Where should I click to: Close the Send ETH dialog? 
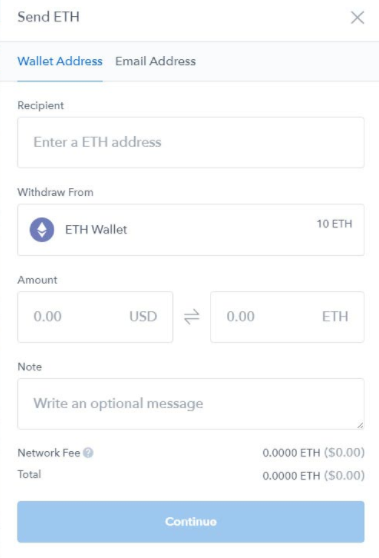click(357, 17)
